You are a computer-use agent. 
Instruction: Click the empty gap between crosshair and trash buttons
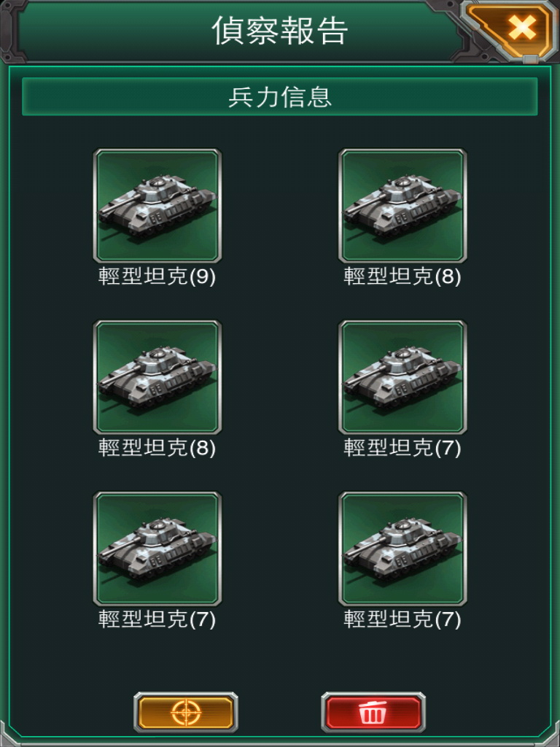(x=279, y=712)
